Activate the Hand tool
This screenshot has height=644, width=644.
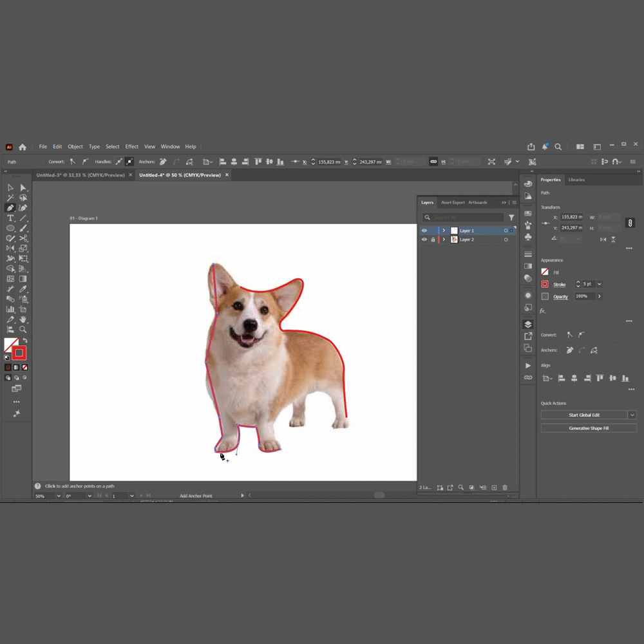23,319
